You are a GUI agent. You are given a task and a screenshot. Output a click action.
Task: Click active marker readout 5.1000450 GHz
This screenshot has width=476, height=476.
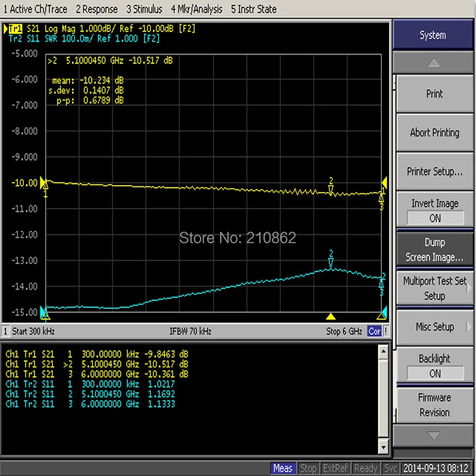110,61
